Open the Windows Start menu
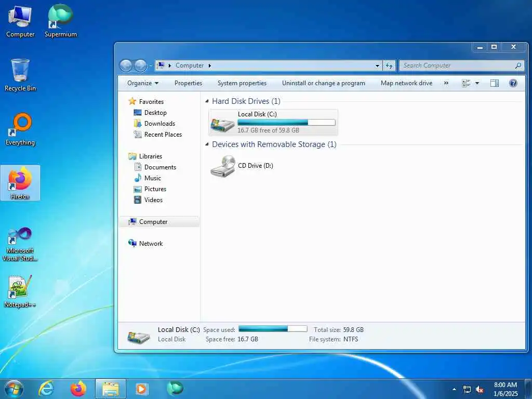The height and width of the screenshot is (399, 532). (14, 389)
